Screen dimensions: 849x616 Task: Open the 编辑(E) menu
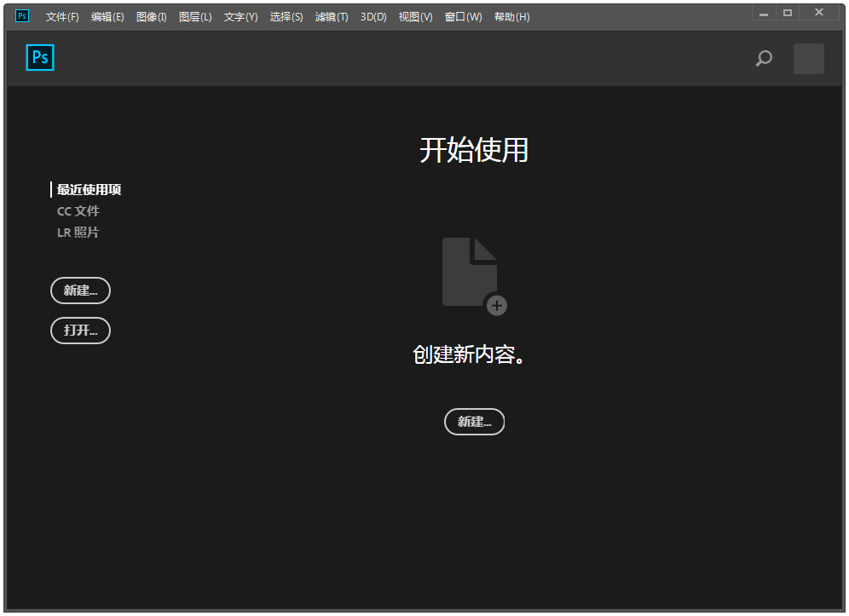pos(107,17)
